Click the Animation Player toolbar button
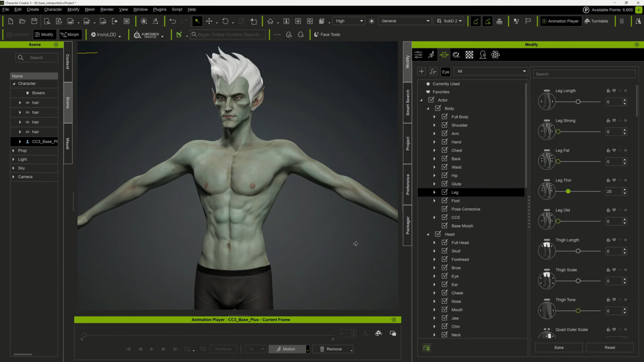This screenshot has height=362, width=644. tap(559, 21)
